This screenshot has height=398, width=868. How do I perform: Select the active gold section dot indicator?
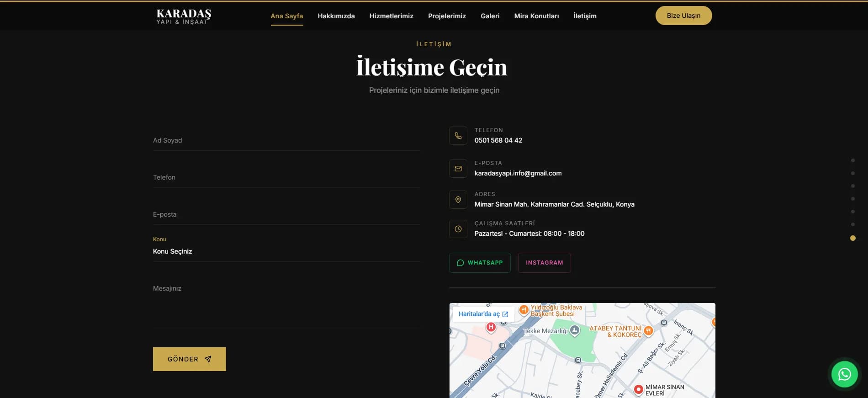[852, 238]
